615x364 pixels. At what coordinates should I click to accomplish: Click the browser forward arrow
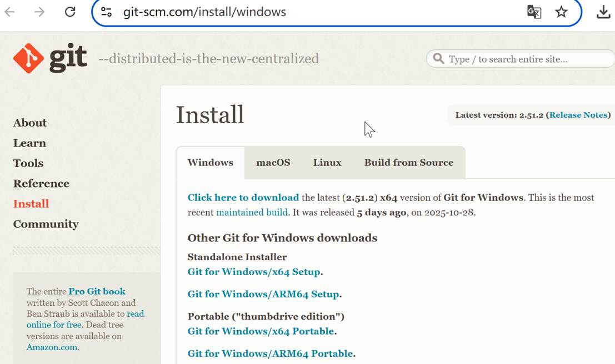pos(39,12)
